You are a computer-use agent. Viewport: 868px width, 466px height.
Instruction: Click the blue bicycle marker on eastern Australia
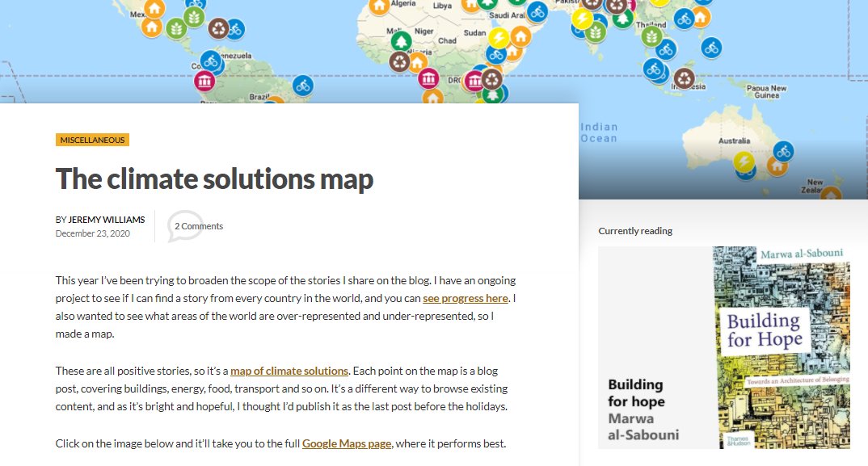(783, 150)
